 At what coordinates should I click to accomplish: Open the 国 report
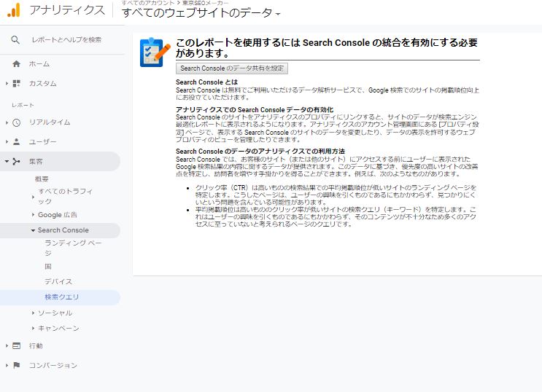[48, 266]
